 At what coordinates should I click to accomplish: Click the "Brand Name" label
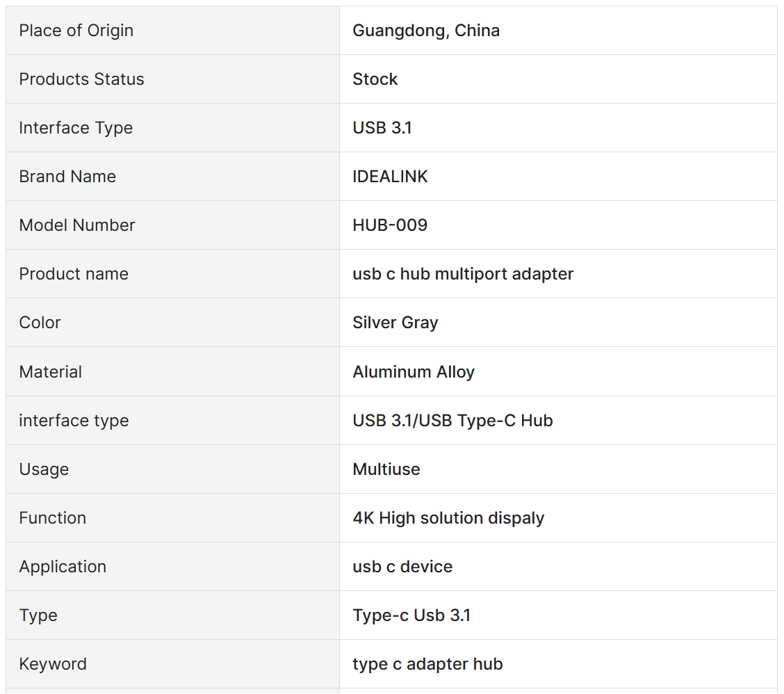[67, 177]
